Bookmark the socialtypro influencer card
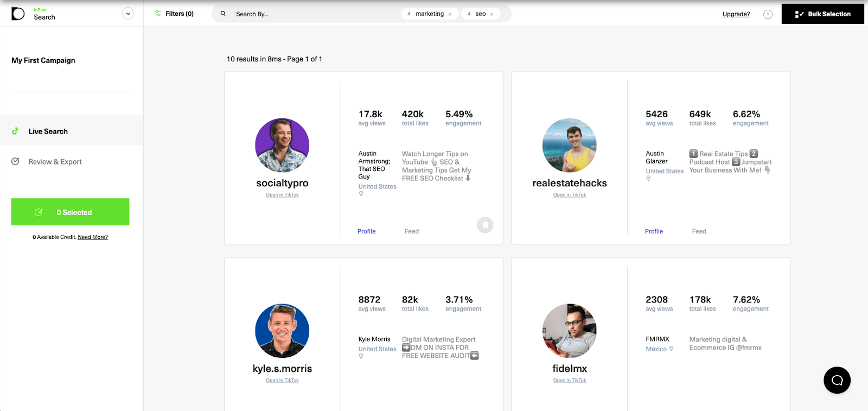This screenshot has height=411, width=868. [x=485, y=225]
